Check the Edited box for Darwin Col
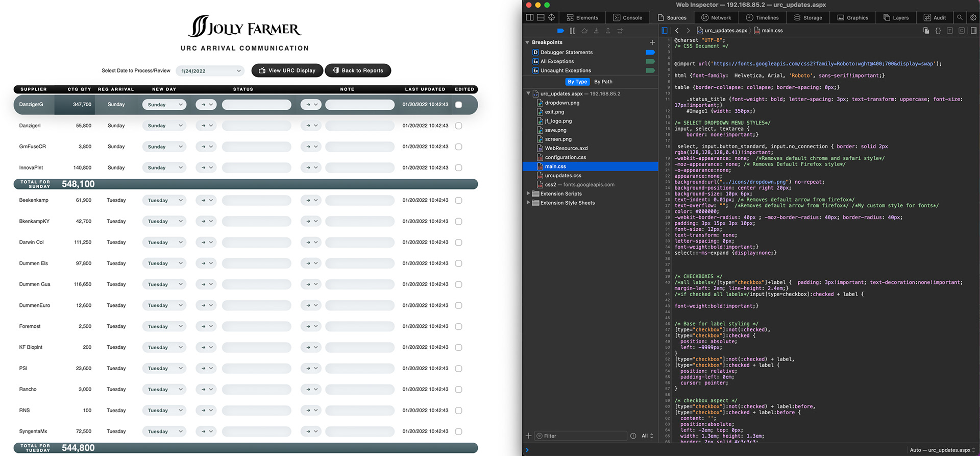 [458, 243]
